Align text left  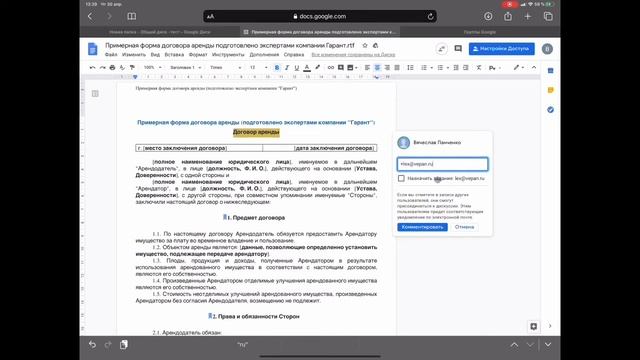coord(367,67)
